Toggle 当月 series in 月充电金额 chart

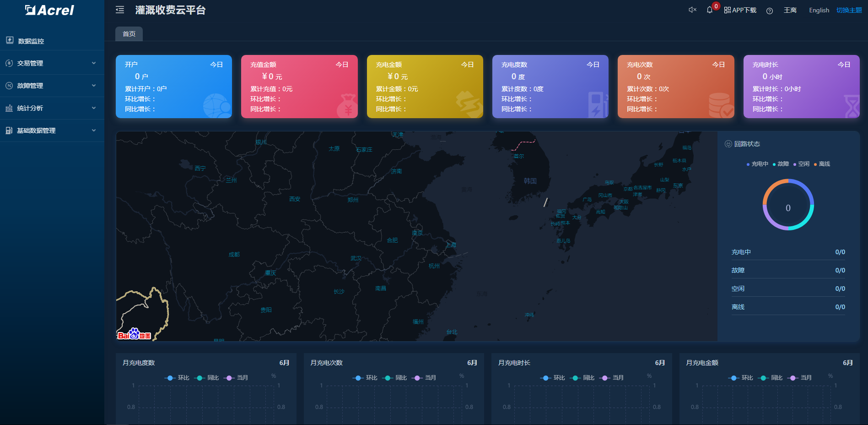(799, 378)
